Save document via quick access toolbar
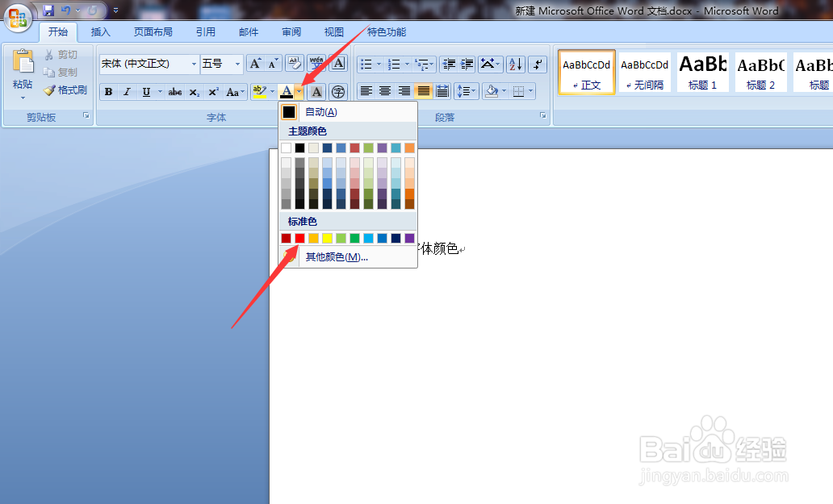The image size is (833, 504). [x=48, y=10]
